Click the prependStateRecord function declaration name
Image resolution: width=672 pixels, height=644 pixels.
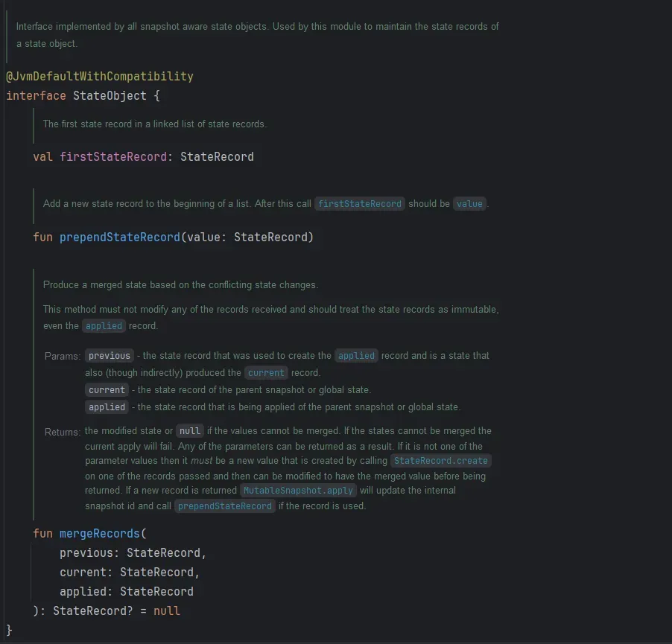coord(120,237)
